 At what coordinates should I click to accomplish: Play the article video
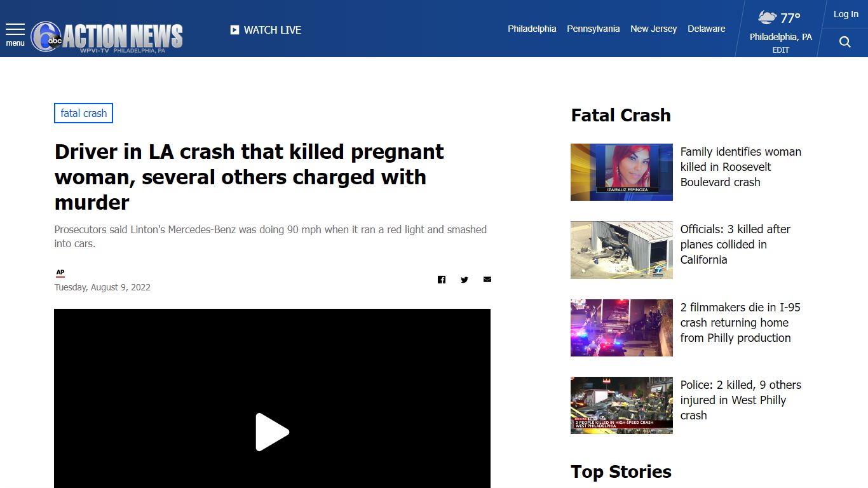(x=272, y=432)
